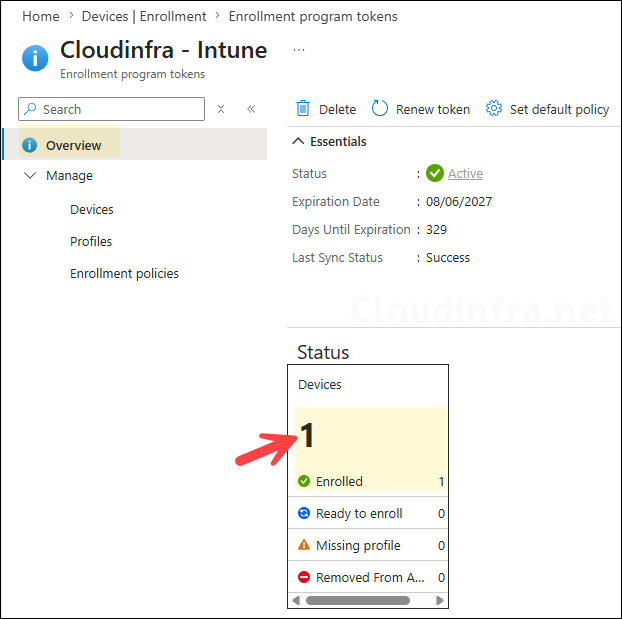Collapse the Manage menu group

(30, 175)
